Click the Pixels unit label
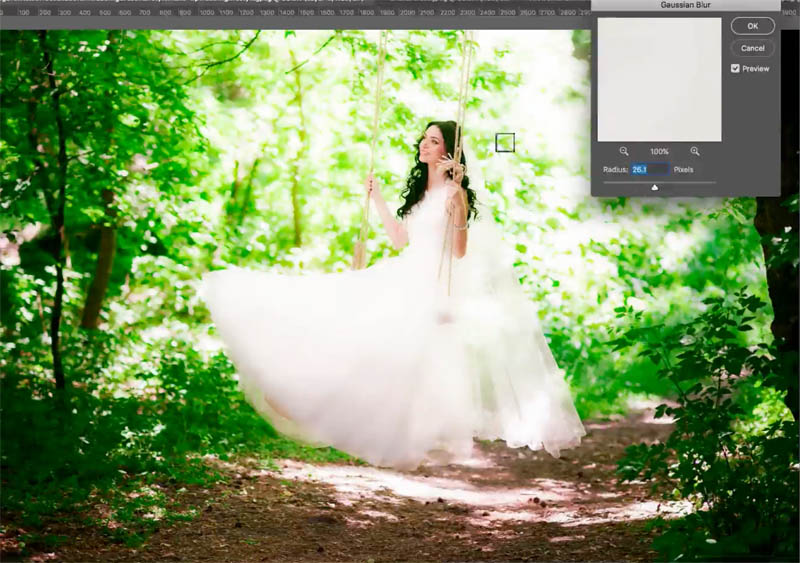The height and width of the screenshot is (563, 800). click(684, 170)
